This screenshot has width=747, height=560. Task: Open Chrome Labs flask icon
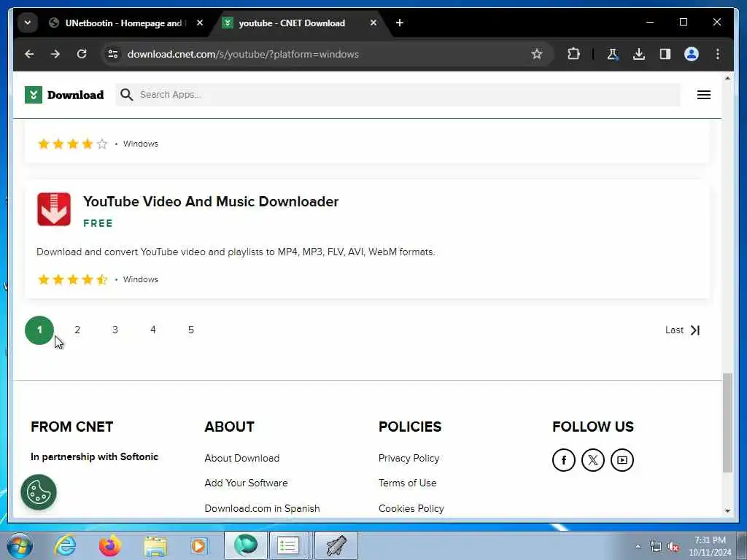coord(613,54)
